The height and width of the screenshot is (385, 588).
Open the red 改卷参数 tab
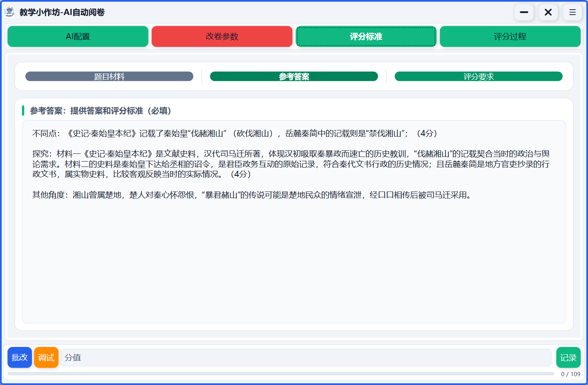tap(222, 37)
